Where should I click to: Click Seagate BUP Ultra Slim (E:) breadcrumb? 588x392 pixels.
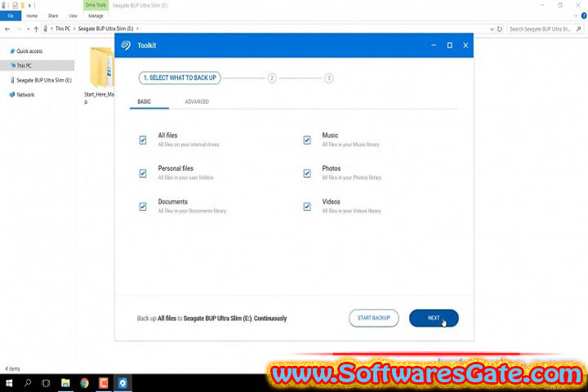105,29
